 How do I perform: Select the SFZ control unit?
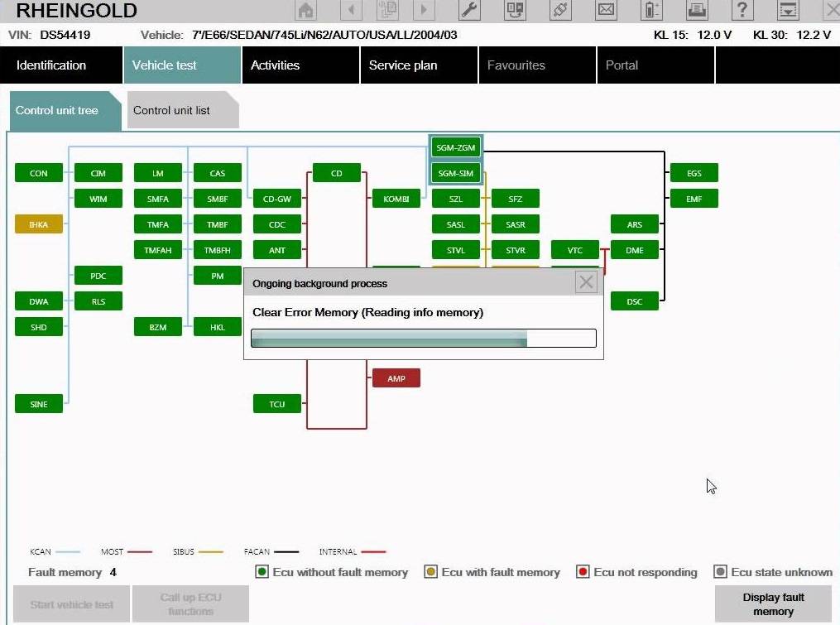click(x=516, y=199)
